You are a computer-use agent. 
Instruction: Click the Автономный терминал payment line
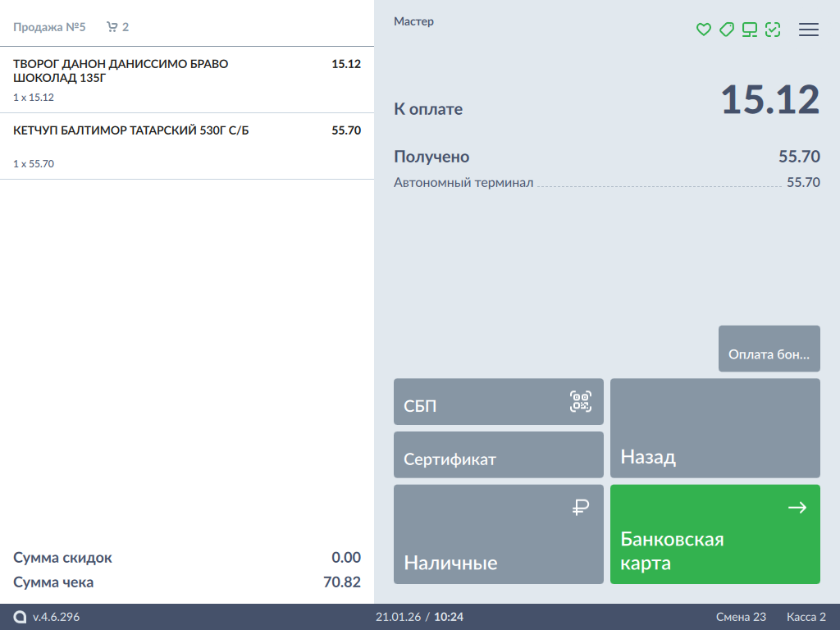coord(606,183)
